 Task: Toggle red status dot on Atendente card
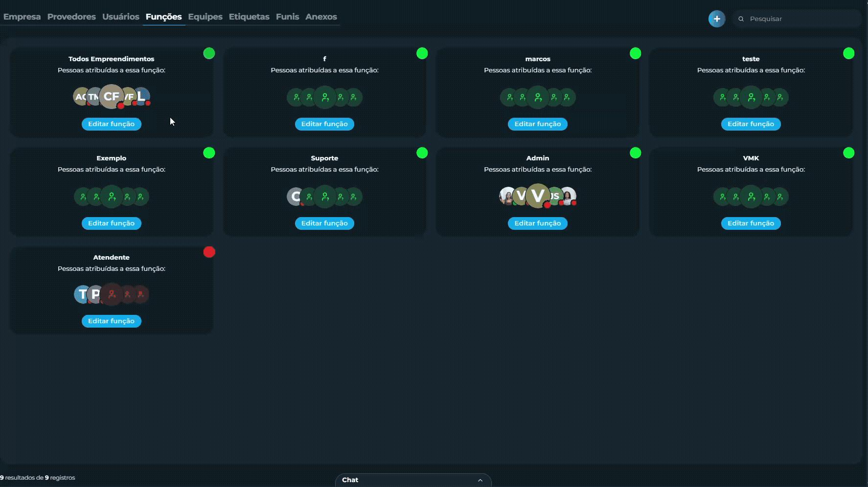209,252
